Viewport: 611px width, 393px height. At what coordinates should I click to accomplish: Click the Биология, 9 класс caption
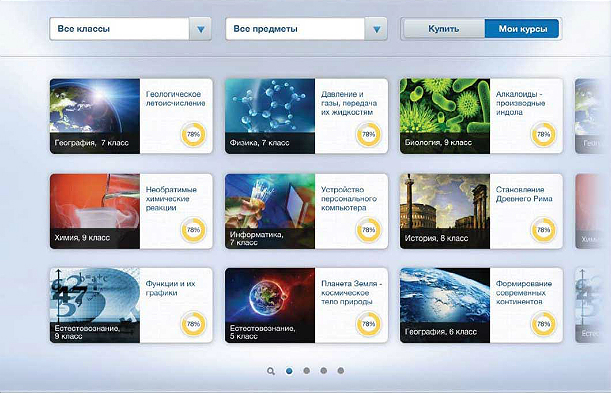438,143
